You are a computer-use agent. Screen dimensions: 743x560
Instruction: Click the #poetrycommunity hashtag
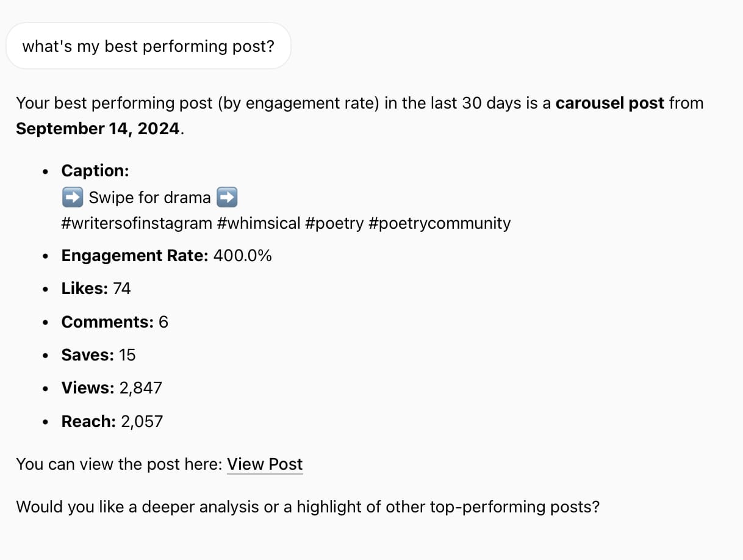tap(440, 223)
